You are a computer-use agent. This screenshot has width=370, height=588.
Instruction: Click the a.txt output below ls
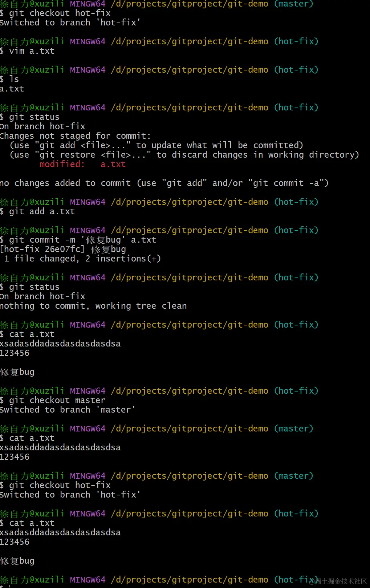tap(12, 89)
